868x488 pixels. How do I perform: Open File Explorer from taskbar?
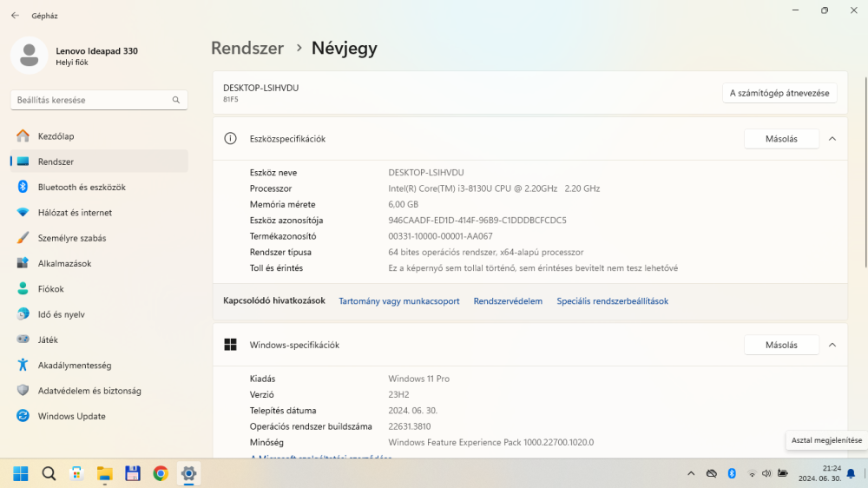pos(104,473)
